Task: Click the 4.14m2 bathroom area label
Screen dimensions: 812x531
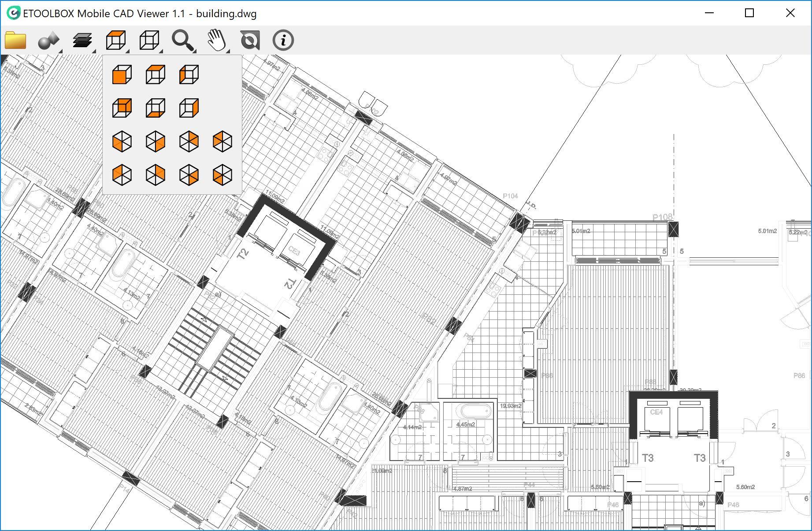Action: tap(412, 427)
